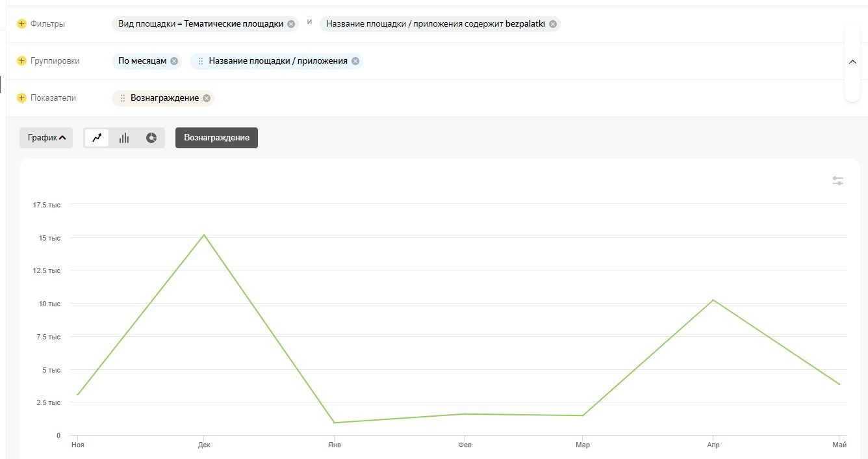The height and width of the screenshot is (459, 868).
Task: Remove the Вид площадки filter chip
Action: [x=291, y=24]
